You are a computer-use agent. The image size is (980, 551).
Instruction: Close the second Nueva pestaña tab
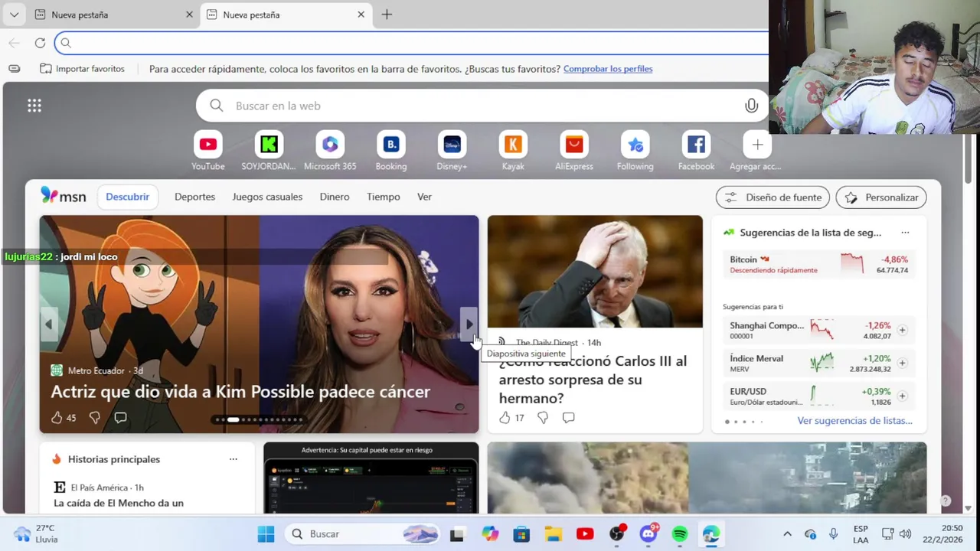[x=361, y=15]
